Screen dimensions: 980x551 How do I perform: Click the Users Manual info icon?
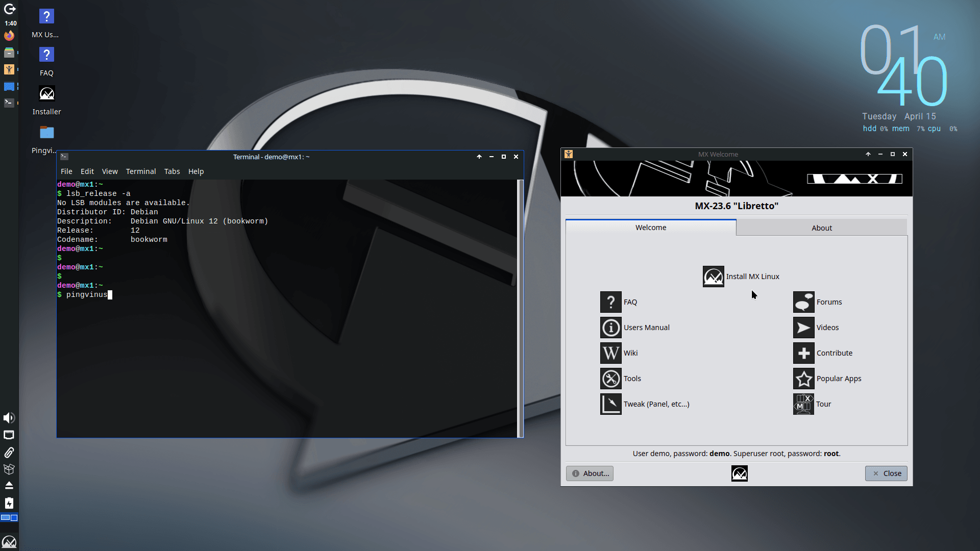click(x=610, y=328)
